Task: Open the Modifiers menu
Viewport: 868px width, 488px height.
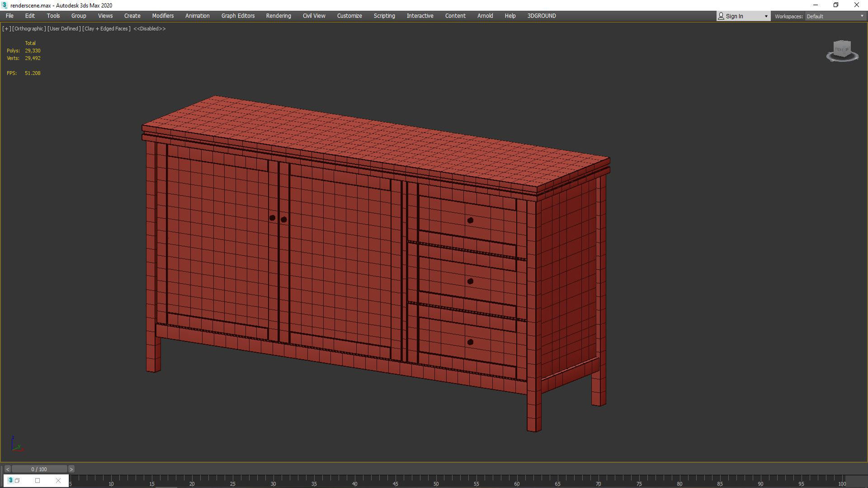Action: [x=163, y=16]
